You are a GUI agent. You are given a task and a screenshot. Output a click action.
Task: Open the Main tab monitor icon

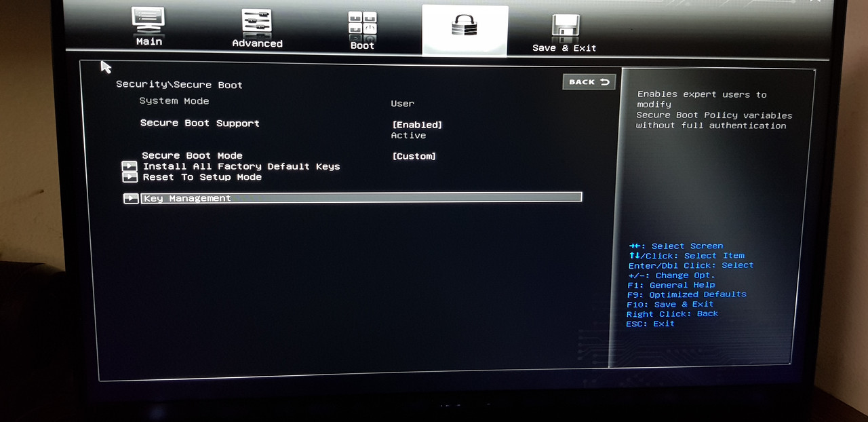coord(149,19)
